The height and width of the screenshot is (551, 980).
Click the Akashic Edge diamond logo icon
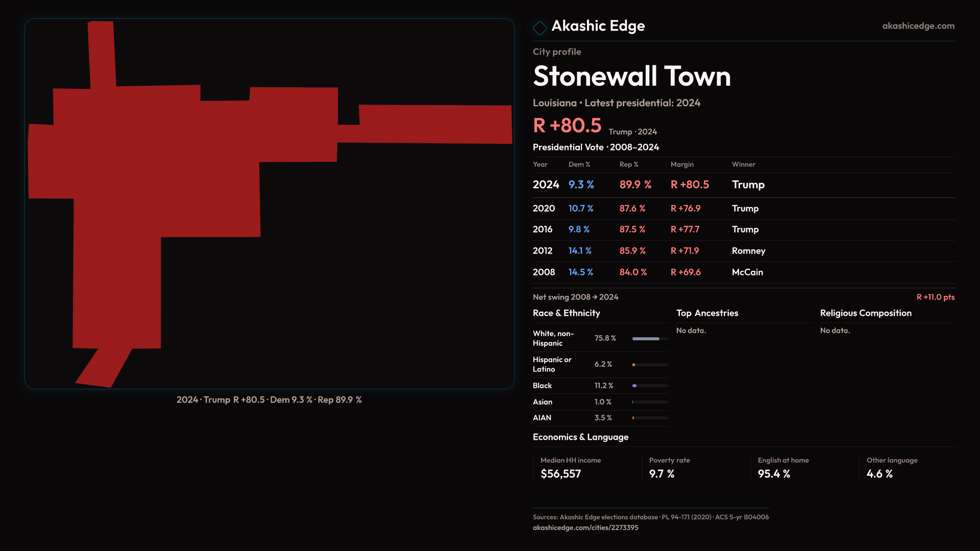[540, 28]
